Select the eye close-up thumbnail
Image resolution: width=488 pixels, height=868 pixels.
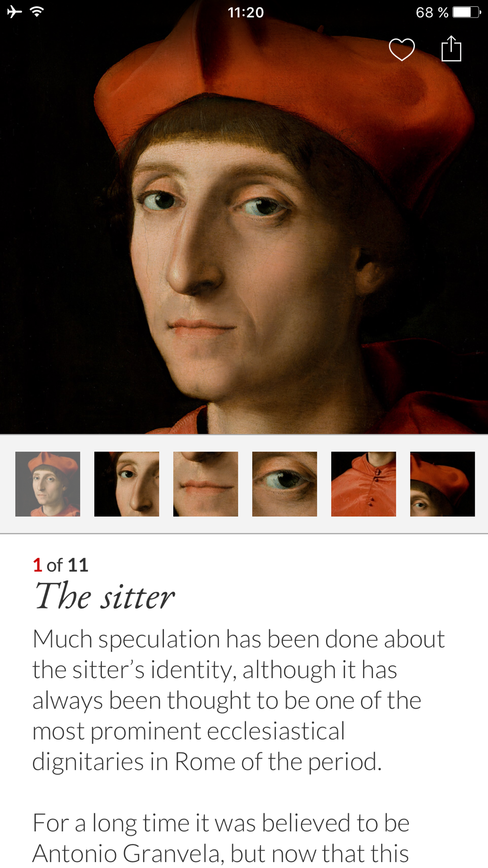click(x=285, y=484)
